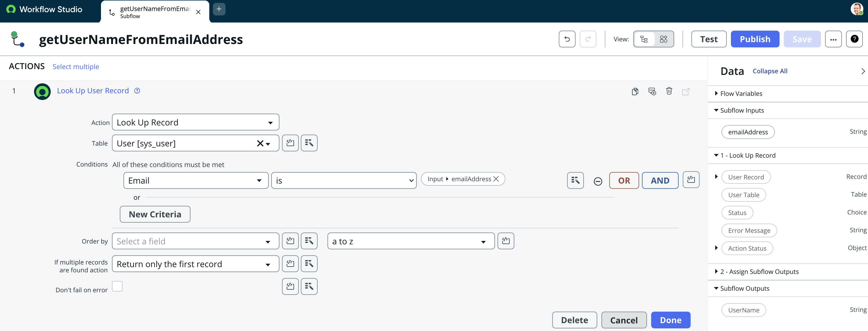Open more options ellipsis menu
The width and height of the screenshot is (868, 331).
(x=833, y=39)
